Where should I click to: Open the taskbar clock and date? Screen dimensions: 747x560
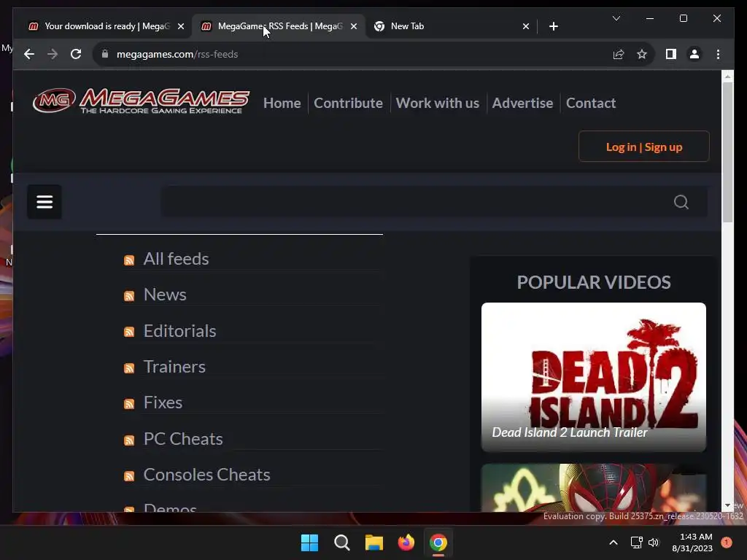(x=692, y=542)
